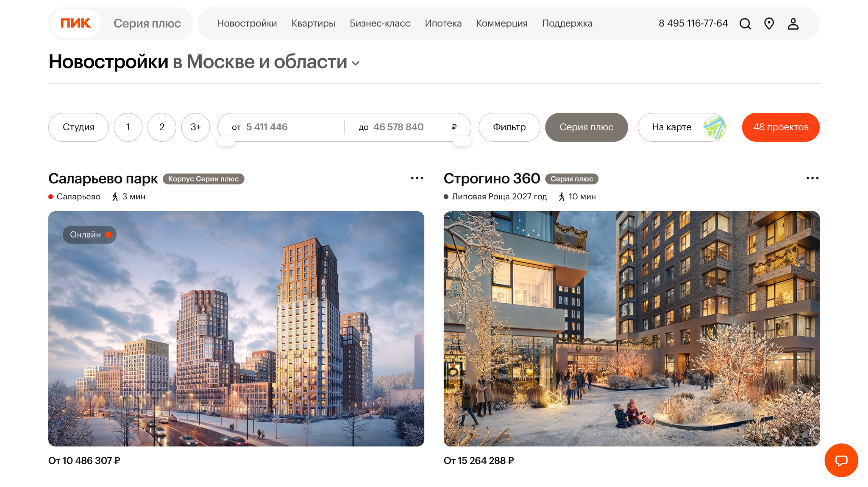Viewport: 868px width, 487px height.
Task: Toggle the 3+ rooms filter
Action: 195,127
